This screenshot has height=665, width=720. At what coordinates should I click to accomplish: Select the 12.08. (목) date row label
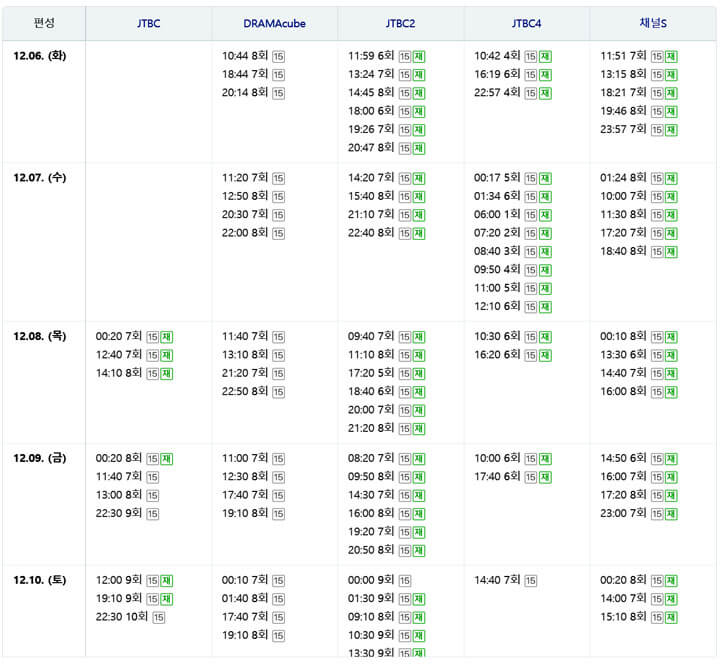point(40,336)
